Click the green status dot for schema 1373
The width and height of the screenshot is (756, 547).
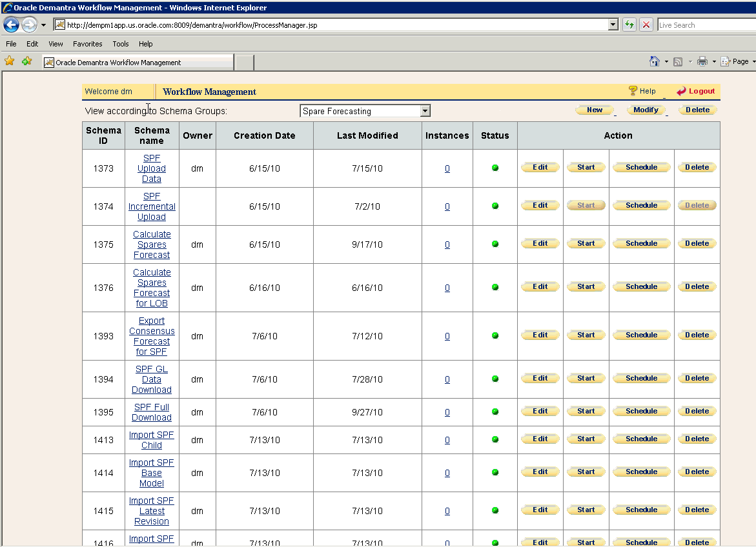click(495, 168)
